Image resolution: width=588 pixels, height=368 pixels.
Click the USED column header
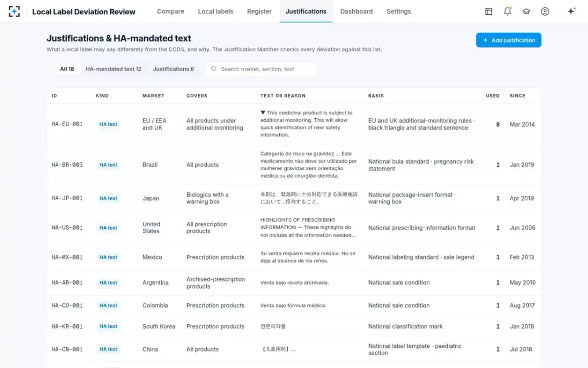point(492,96)
